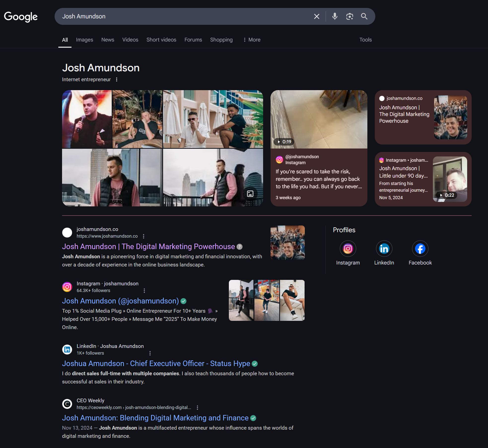Play the 0:19 Instagram video
The image size is (488, 448).
point(319,119)
